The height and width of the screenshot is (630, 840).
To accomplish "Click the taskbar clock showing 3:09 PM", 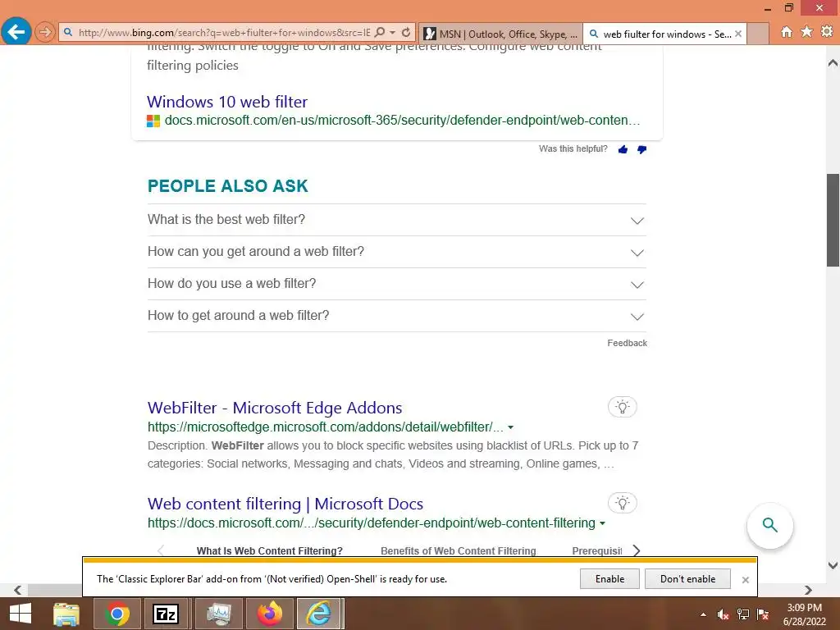I will click(x=804, y=614).
